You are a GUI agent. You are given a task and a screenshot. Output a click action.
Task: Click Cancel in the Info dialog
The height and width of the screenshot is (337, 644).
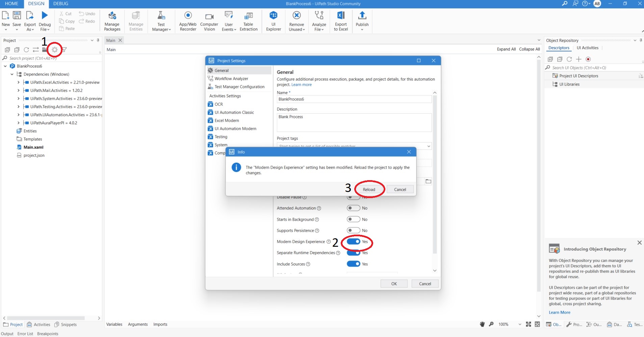coord(400,189)
